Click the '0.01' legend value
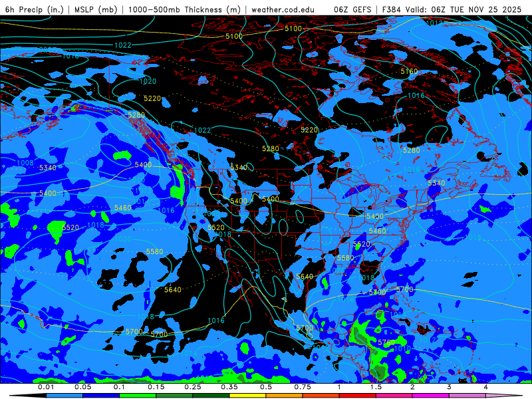The image size is (532, 399). click(46, 387)
